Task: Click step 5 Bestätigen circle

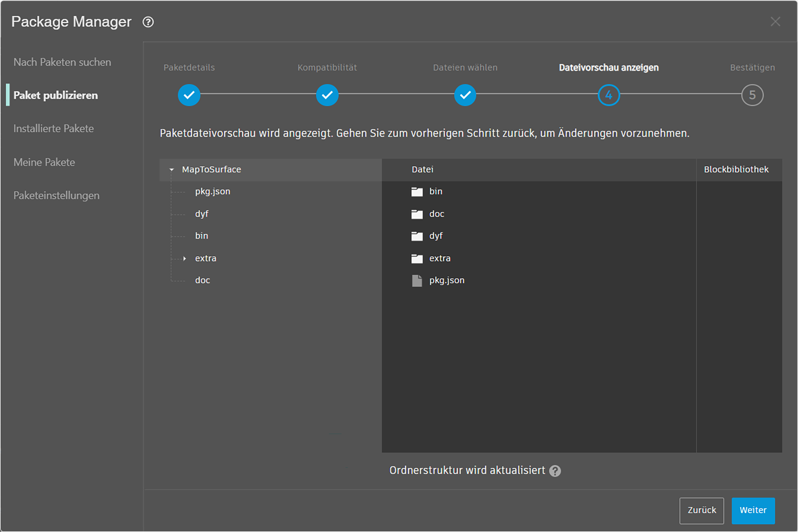Action: (752, 95)
